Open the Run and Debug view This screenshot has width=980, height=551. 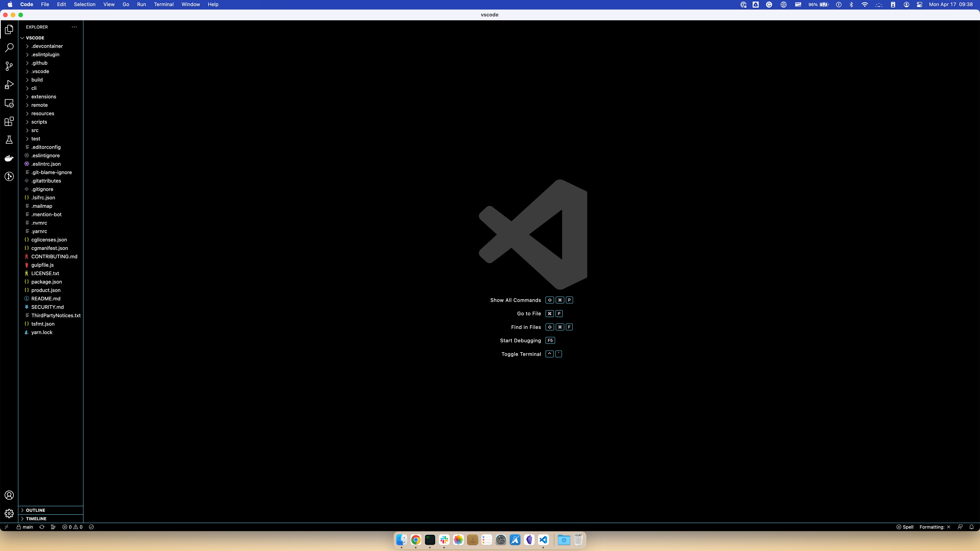[x=9, y=84]
